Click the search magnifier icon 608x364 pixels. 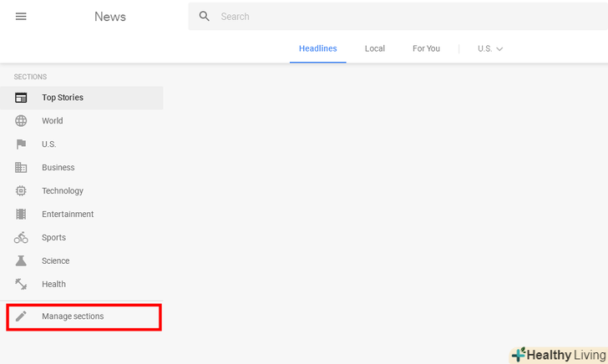point(205,16)
